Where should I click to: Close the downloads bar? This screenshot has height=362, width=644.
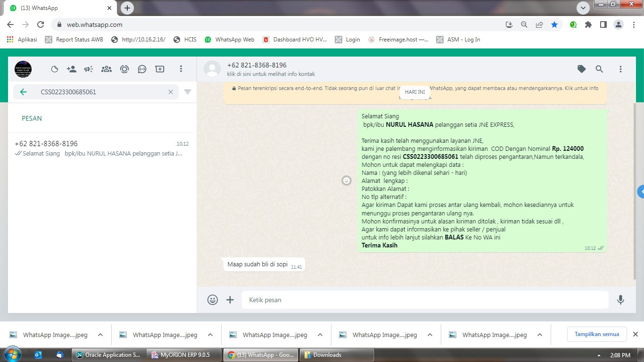636,334
